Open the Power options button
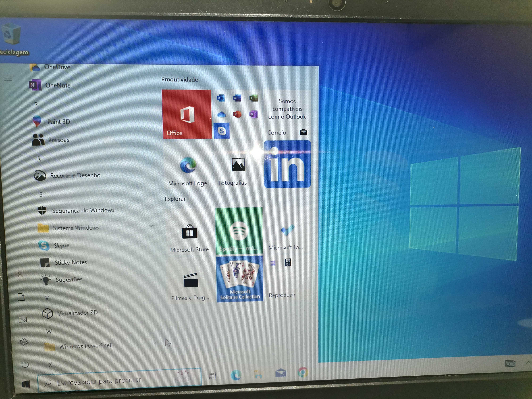Screen dimensions: 532x399 click(x=25, y=364)
